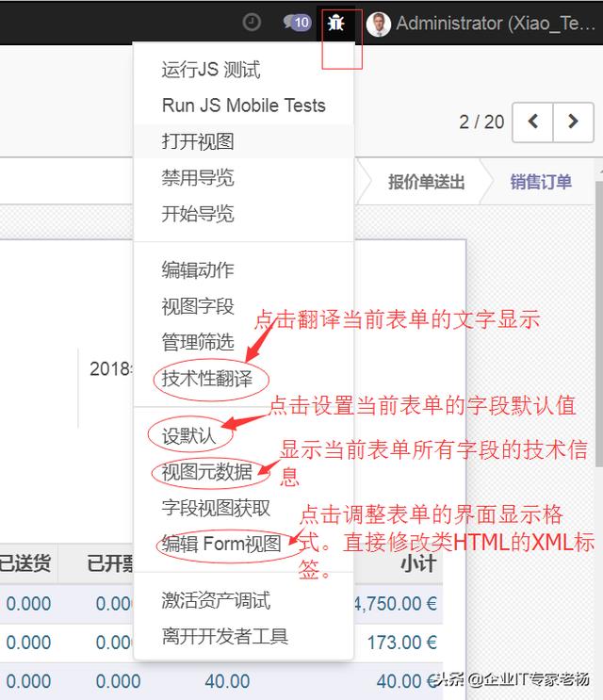603x700 pixels.
Task: Click the 2 / 20 pager counter
Action: point(481,122)
